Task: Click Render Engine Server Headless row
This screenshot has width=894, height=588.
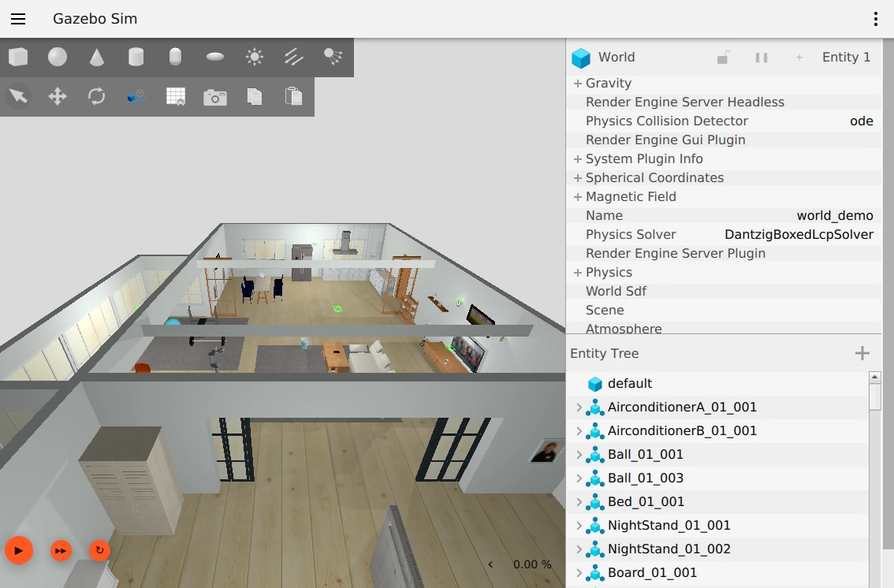Action: click(x=724, y=102)
